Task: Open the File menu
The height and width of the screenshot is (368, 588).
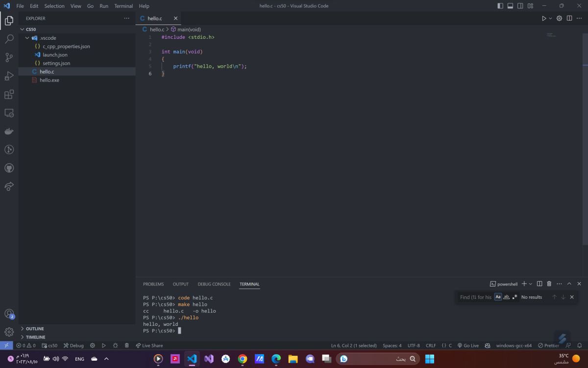Action: point(20,6)
